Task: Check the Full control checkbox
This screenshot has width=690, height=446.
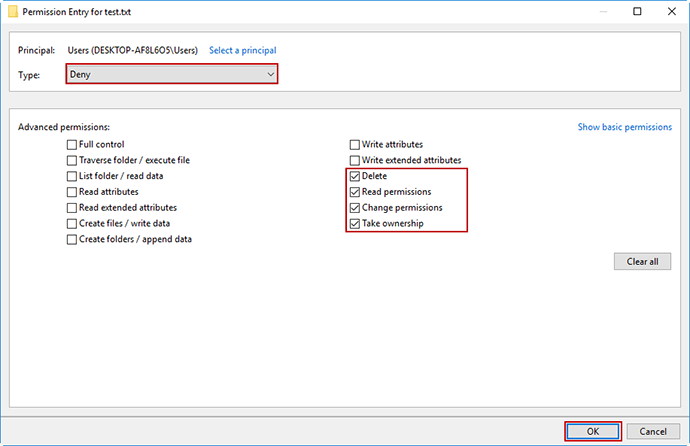Action: [x=72, y=145]
